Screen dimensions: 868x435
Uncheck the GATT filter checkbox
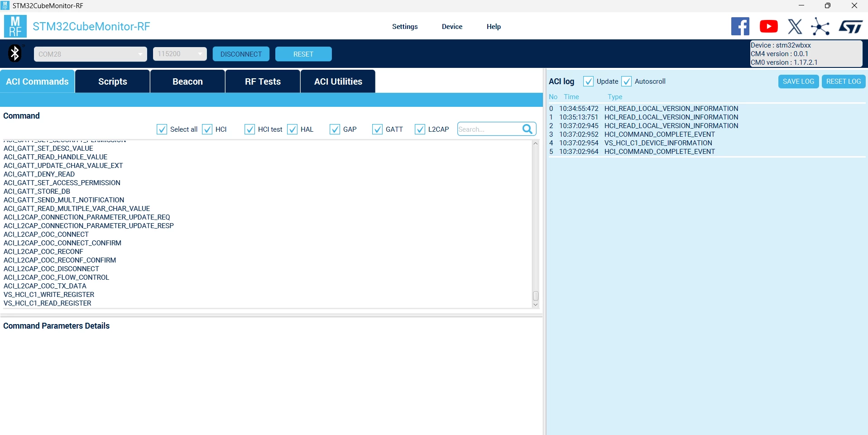(377, 129)
